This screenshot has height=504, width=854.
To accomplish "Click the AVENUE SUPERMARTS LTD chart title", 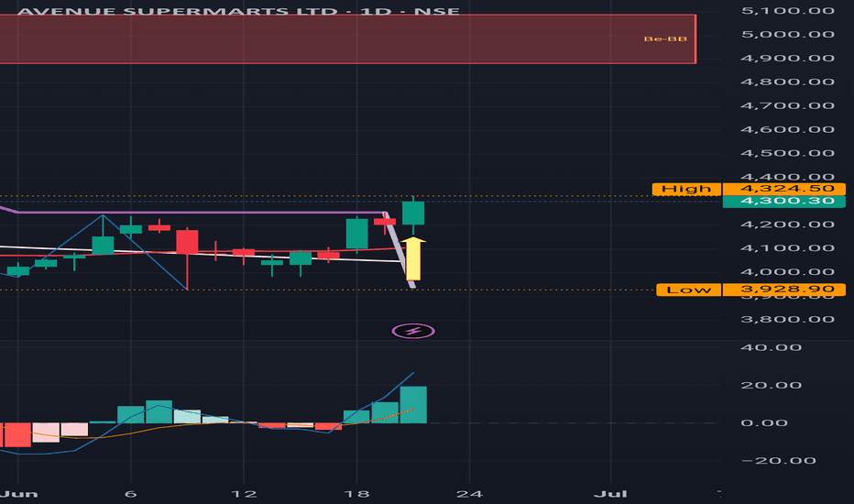I will (238, 11).
